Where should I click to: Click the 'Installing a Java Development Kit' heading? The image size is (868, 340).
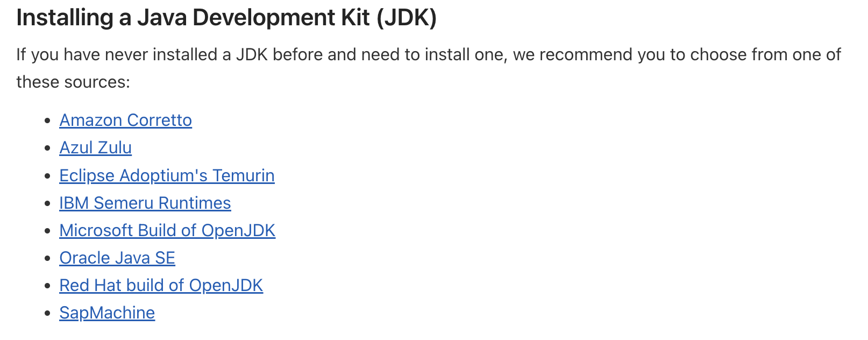194,18
